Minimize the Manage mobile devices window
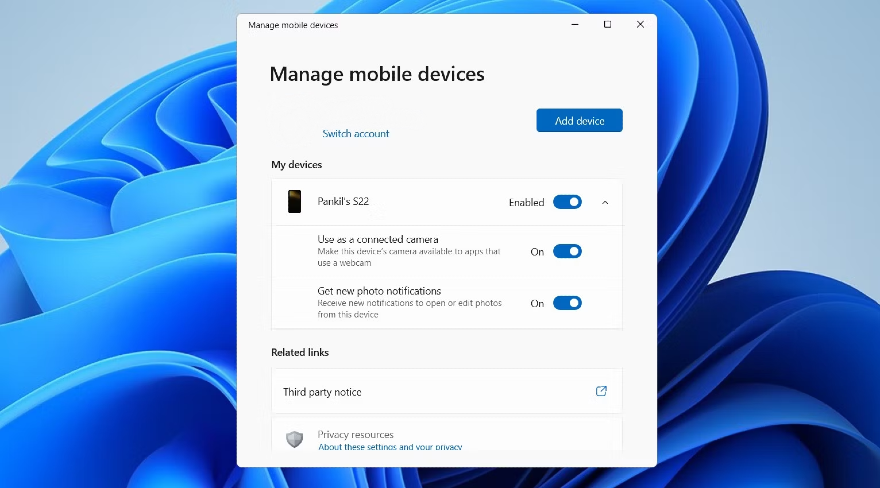The width and height of the screenshot is (880, 488). (x=575, y=25)
